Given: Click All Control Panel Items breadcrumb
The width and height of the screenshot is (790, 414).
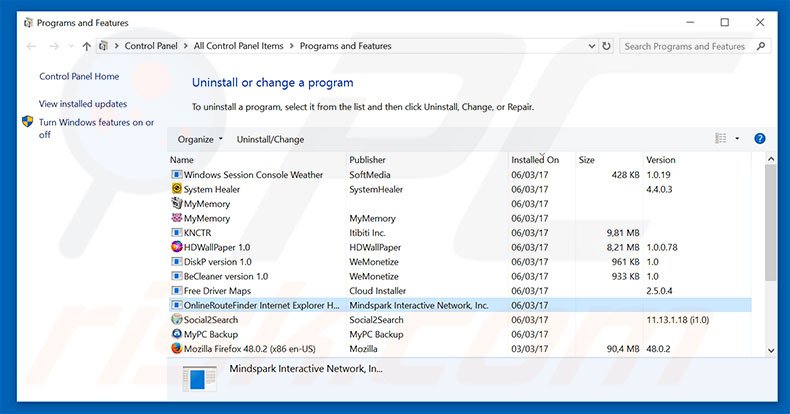Looking at the screenshot, I should point(238,46).
